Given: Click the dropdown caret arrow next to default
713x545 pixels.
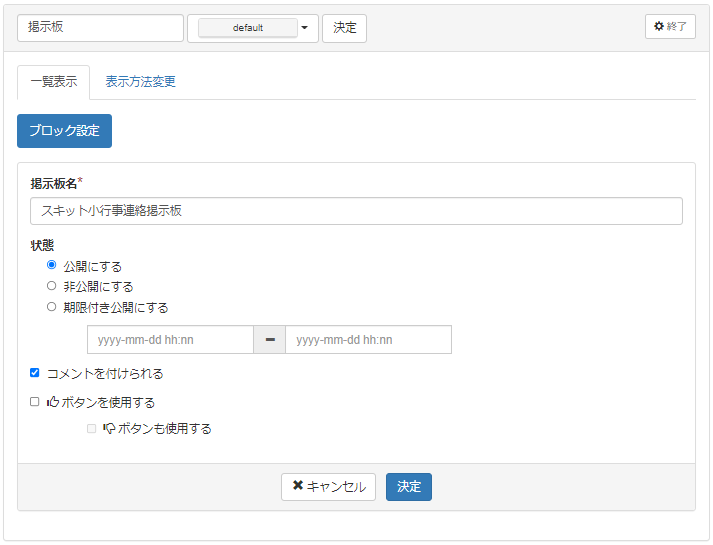Looking at the screenshot, I should point(304,28).
